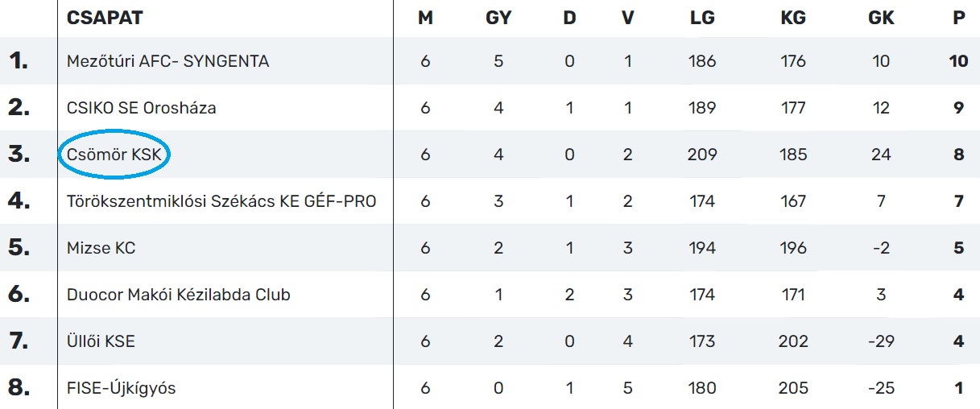Screen dimensions: 980x409
Task: Sort by the V losses header
Action: click(x=628, y=18)
